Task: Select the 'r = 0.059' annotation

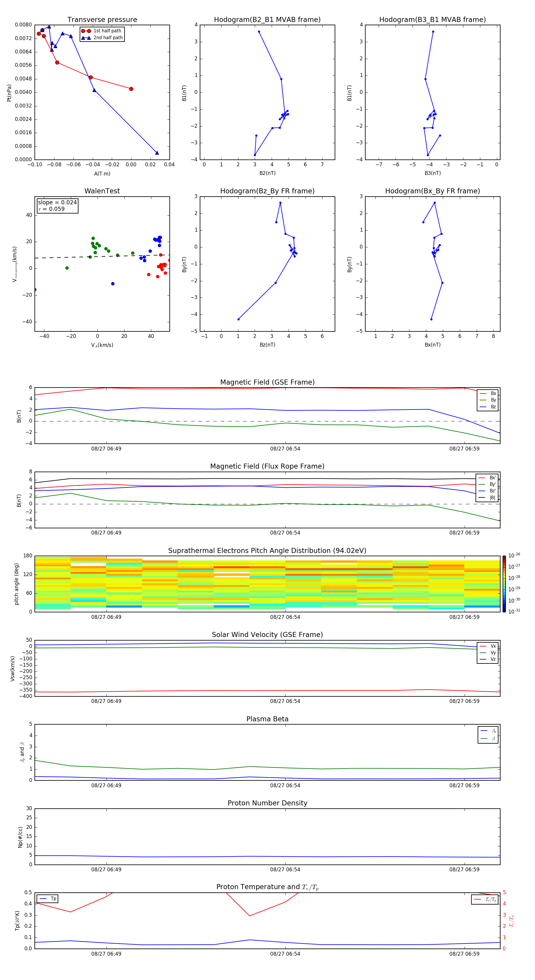Action: (x=51, y=209)
